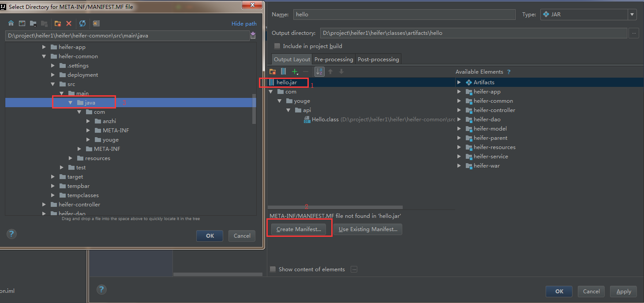Click the help icon in Project Structure window
This screenshot has height=303, width=644.
click(x=101, y=289)
